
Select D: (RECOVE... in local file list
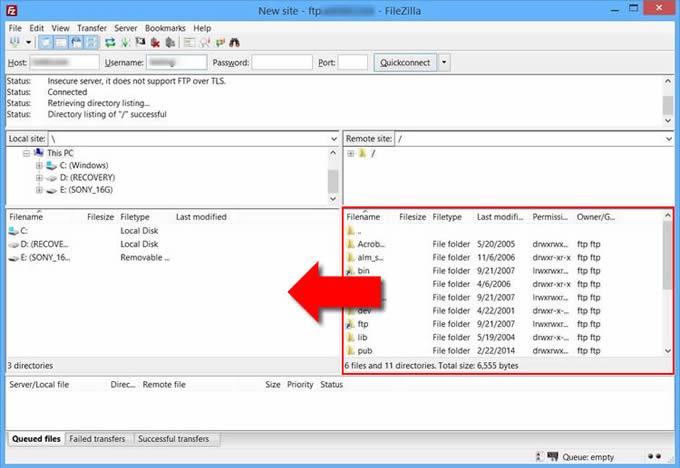tap(39, 244)
